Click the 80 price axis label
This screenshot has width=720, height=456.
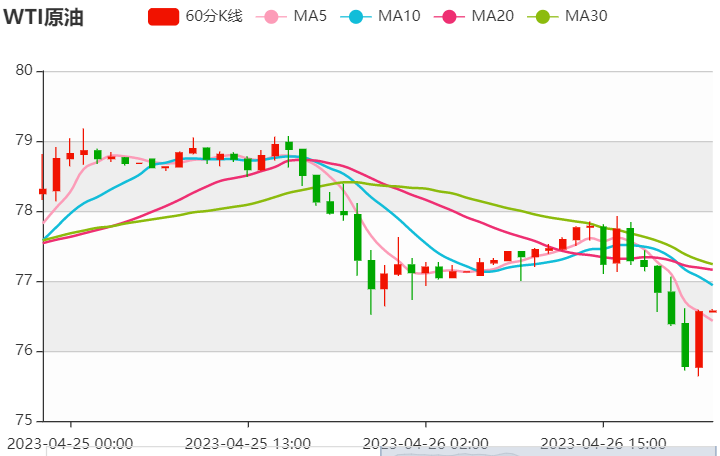tap(26, 71)
